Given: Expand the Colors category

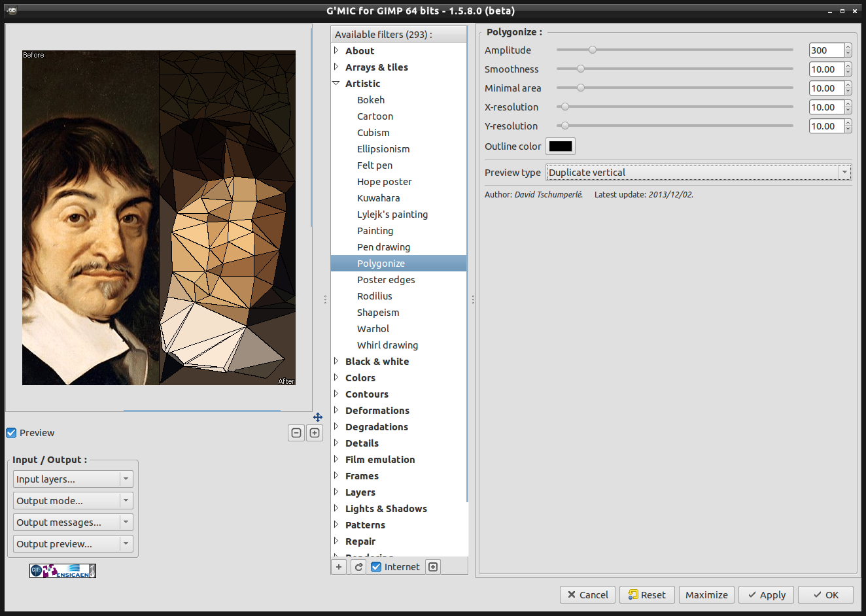Looking at the screenshot, I should pos(336,377).
